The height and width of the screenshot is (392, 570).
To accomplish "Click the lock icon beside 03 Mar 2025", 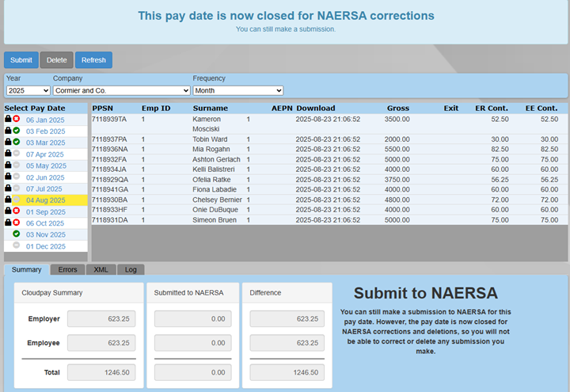I will pos(8,143).
